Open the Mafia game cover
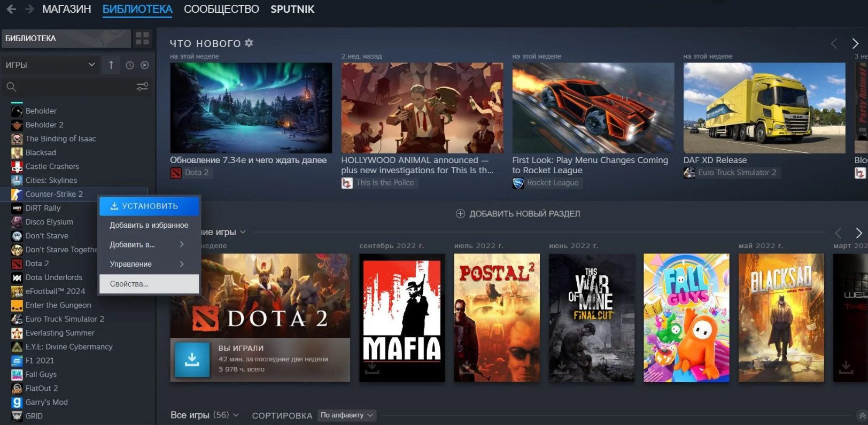This screenshot has height=425, width=868. tap(402, 318)
